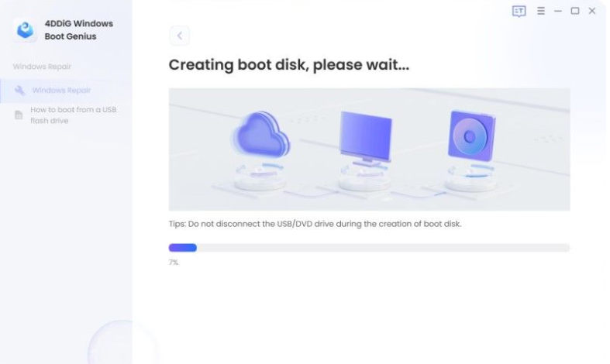
Task: Click the unfilled part of the progress bar
Action: coord(383,248)
